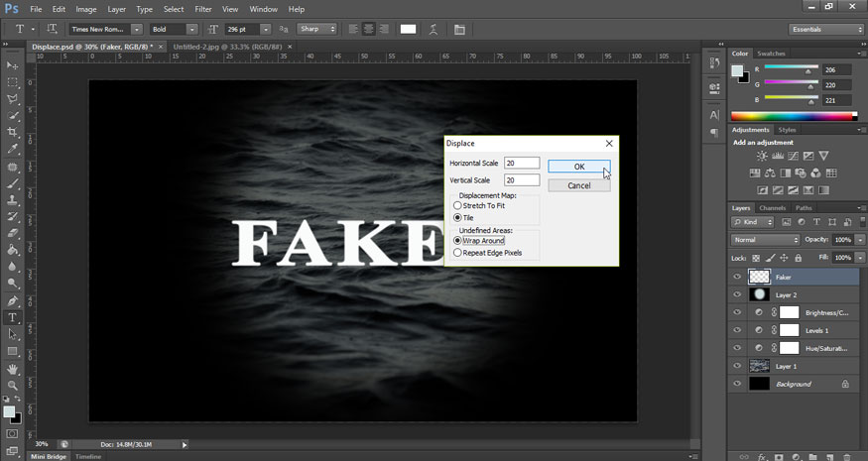868x461 pixels.
Task: Hide Layer 2 visibility
Action: [737, 294]
